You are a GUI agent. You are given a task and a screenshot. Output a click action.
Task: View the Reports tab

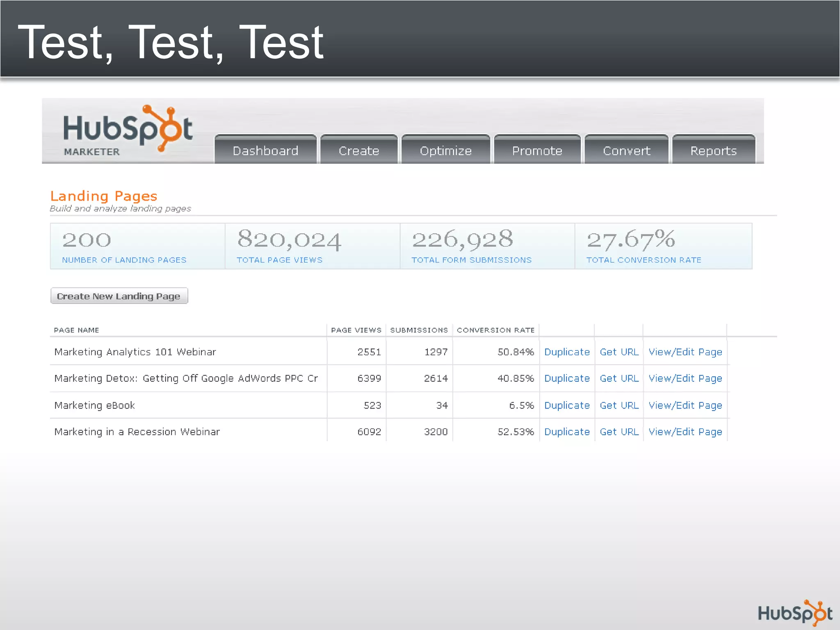coord(714,150)
